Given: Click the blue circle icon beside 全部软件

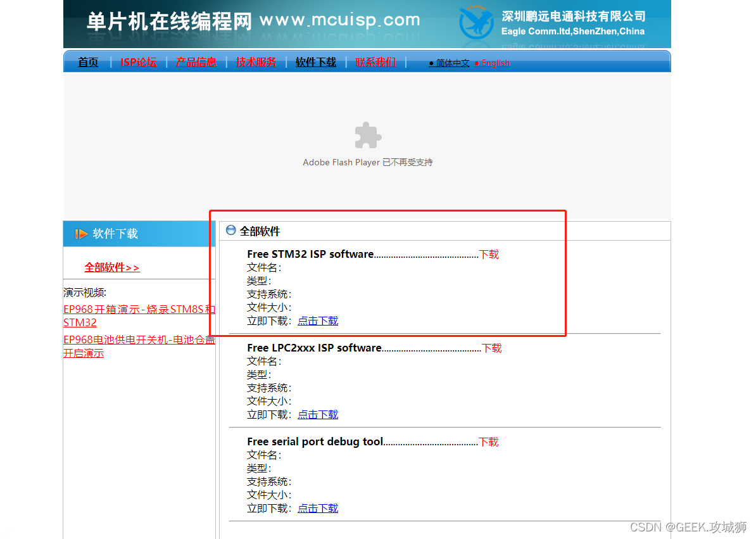Looking at the screenshot, I should tap(231, 231).
